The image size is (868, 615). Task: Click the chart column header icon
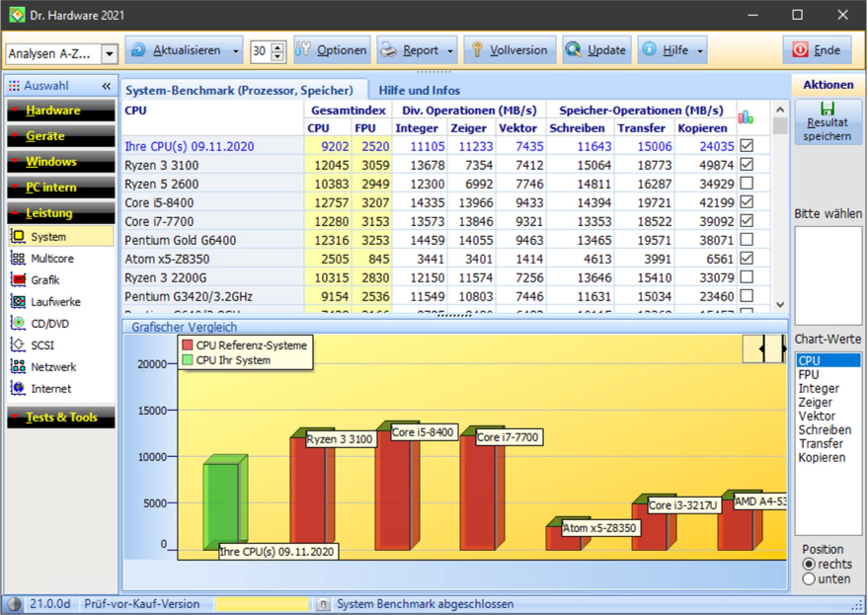[x=746, y=116]
